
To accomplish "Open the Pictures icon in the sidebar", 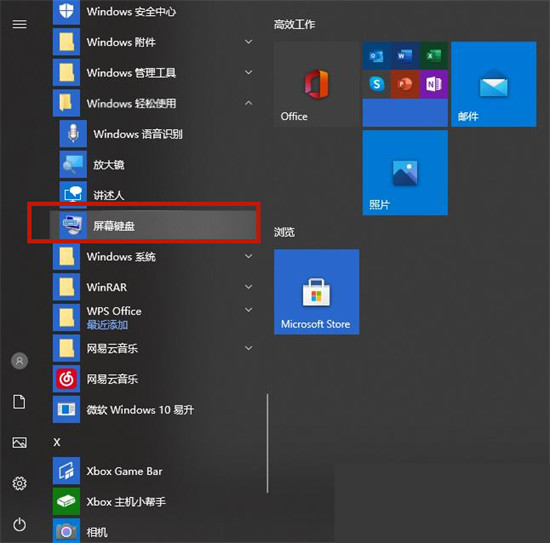I will coord(20,442).
